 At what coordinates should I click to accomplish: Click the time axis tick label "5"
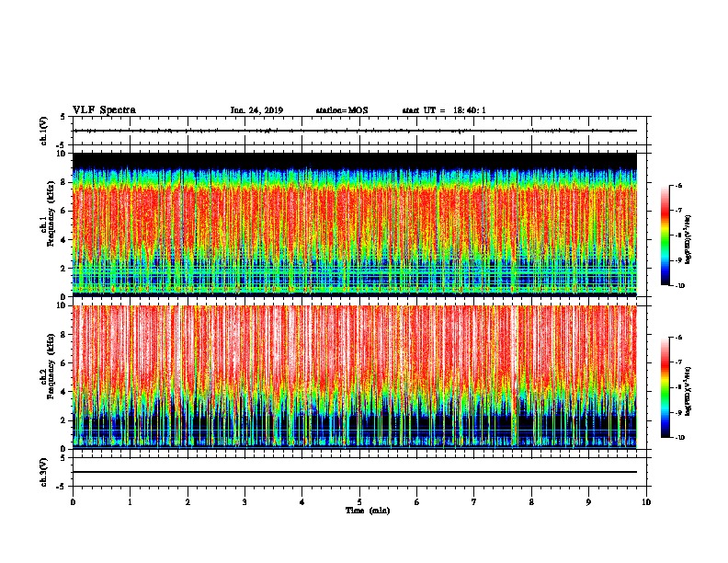click(x=359, y=502)
